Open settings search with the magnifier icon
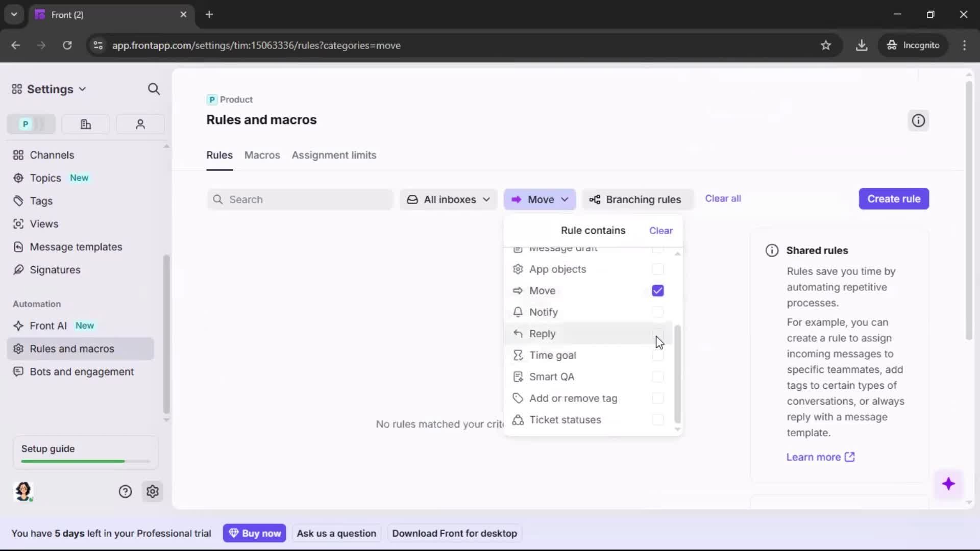This screenshot has height=551, width=980. tap(154, 89)
